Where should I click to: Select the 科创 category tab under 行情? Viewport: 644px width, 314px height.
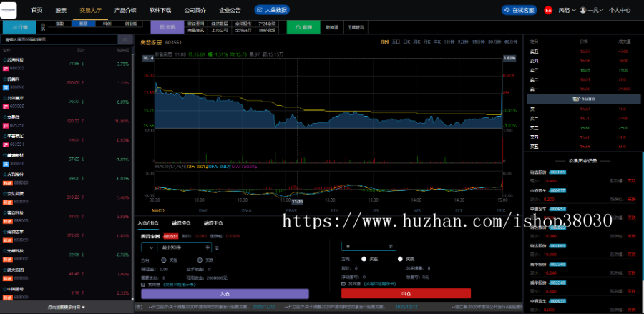[x=107, y=24]
